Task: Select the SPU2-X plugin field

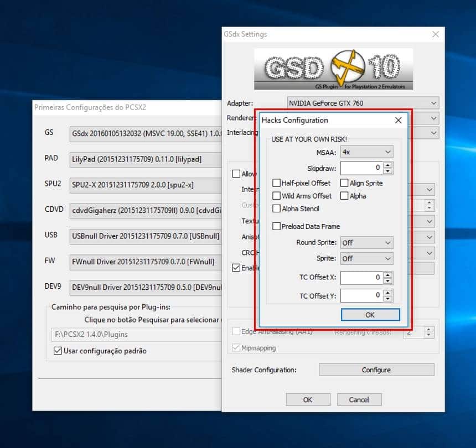Action: click(146, 185)
